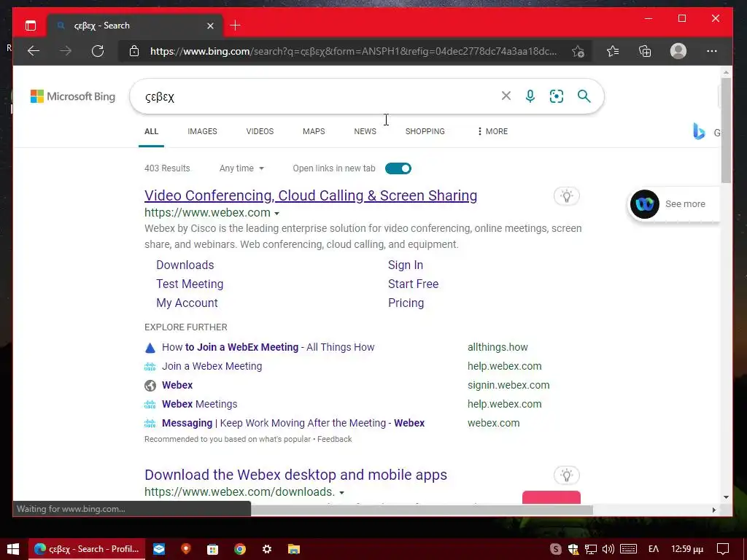This screenshot has width=747, height=560.
Task: Click the horizontal scrollbar right arrow
Action: 713,510
